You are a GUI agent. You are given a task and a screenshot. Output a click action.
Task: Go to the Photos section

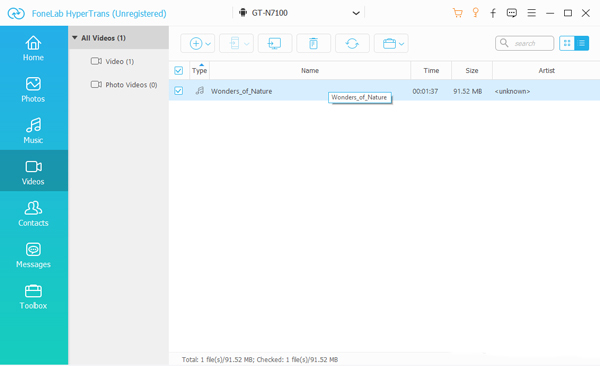tap(34, 90)
